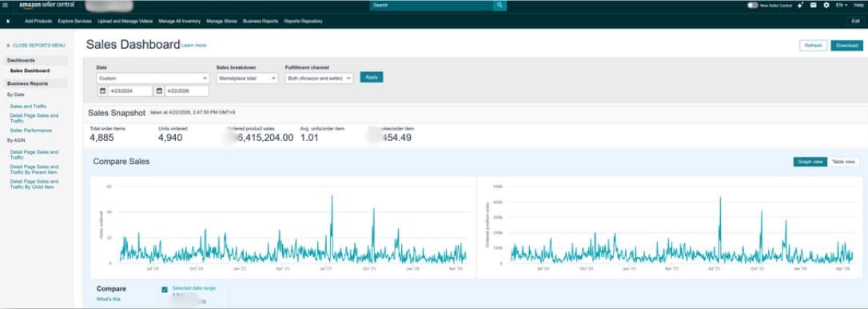Click the bookmark icon in favorites bar
Screen dimensions: 868x309
tap(8, 21)
